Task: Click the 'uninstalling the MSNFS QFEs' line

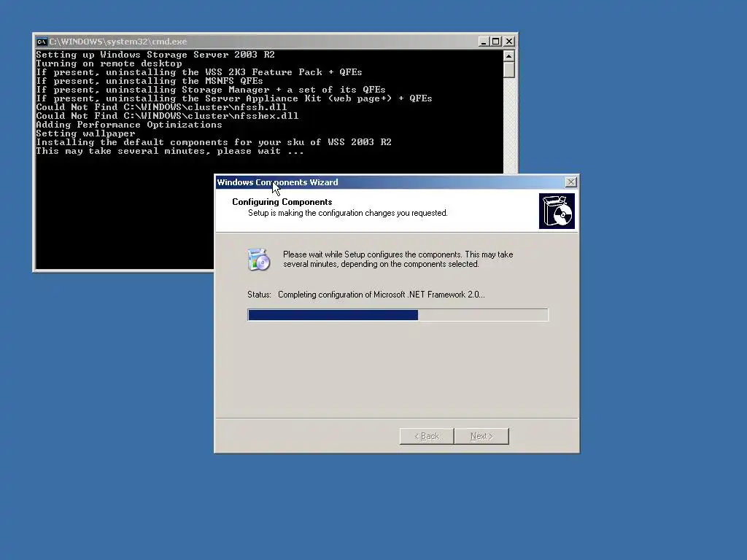Action: [150, 81]
